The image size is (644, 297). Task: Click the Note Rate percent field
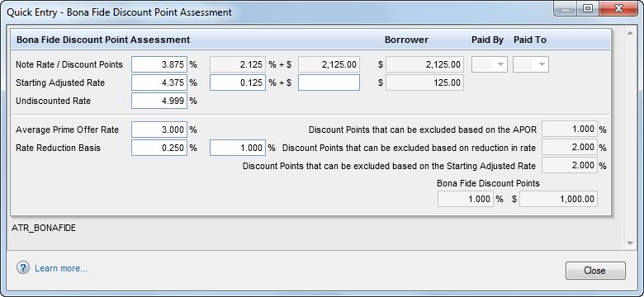[x=159, y=64]
